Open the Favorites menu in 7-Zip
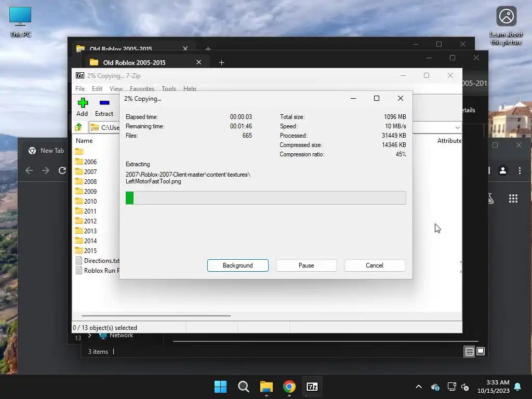The height and width of the screenshot is (399, 532). [x=142, y=88]
